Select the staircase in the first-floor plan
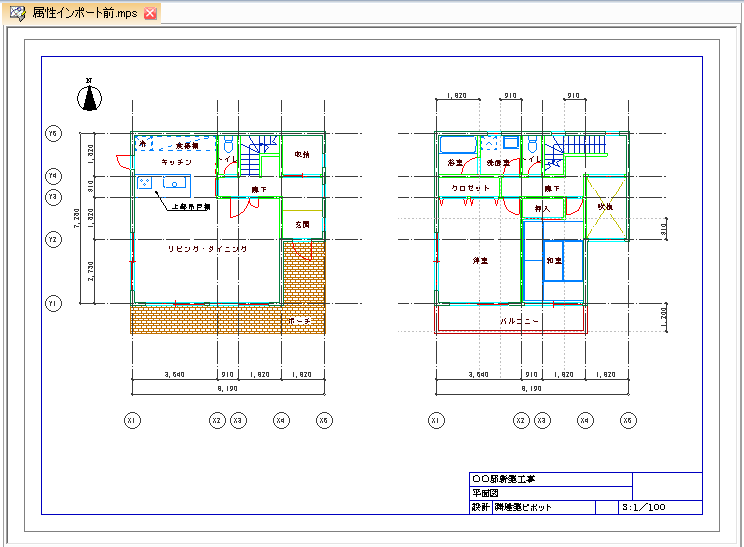The width and height of the screenshot is (744, 547). pos(257,155)
